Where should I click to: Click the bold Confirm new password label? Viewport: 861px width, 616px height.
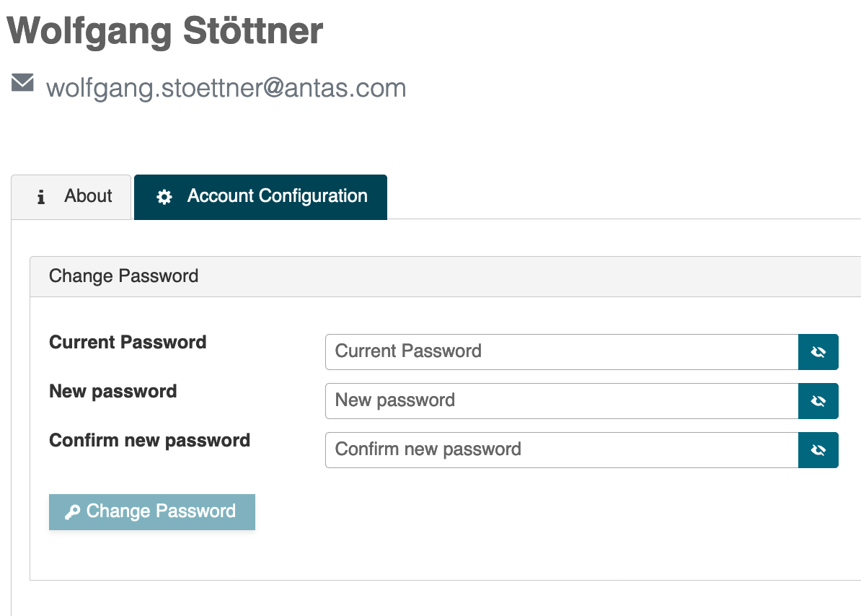click(x=149, y=440)
